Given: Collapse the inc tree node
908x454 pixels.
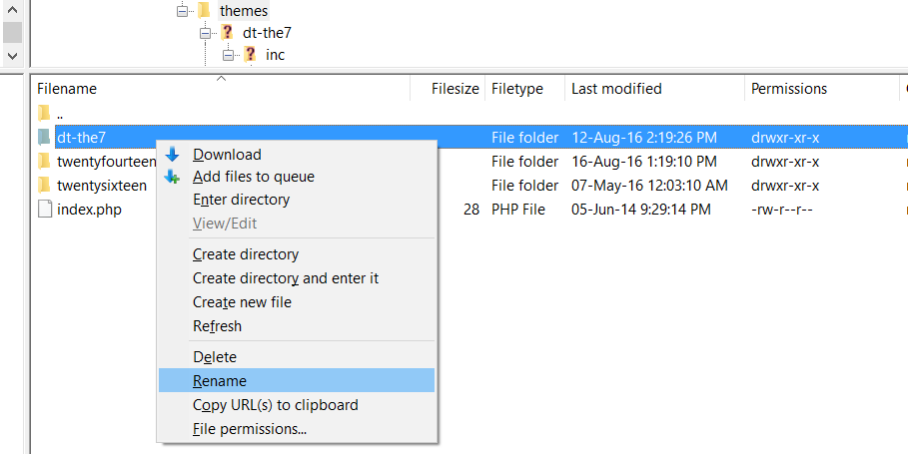Looking at the screenshot, I should point(228,54).
